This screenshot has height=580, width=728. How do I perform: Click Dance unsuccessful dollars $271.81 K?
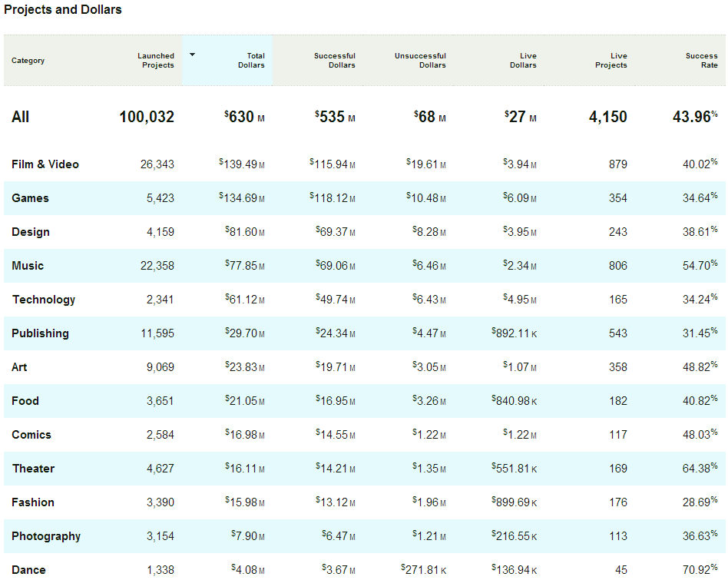423,570
